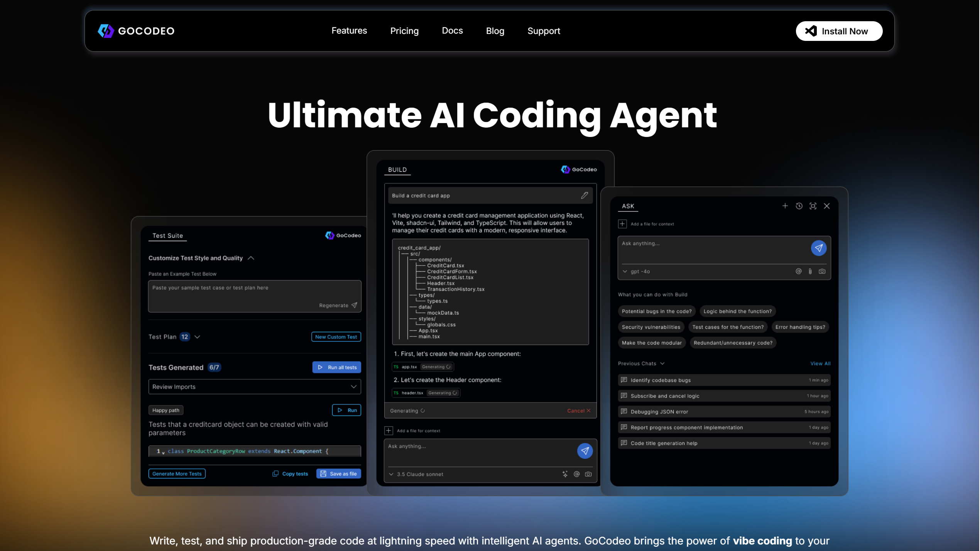The image size is (980, 551).
Task: Click the sparkle enhance icon in Build panel
Action: point(565,475)
